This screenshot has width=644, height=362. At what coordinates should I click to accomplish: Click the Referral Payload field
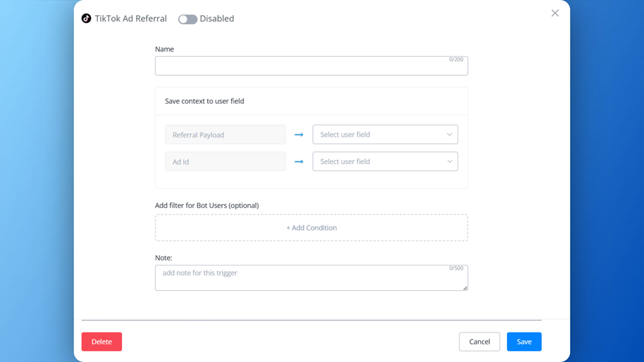pyautogui.click(x=225, y=135)
